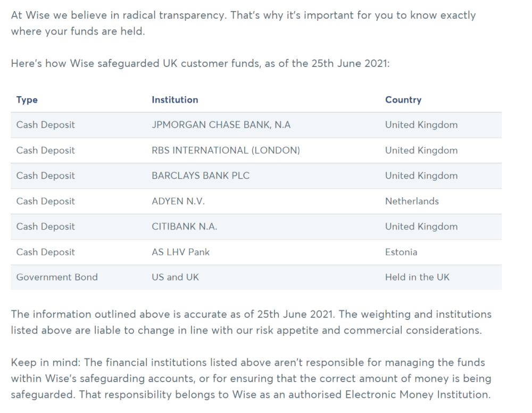Select the Held in the UK cell
Viewport: 532px width, 413px height.
pos(417,277)
